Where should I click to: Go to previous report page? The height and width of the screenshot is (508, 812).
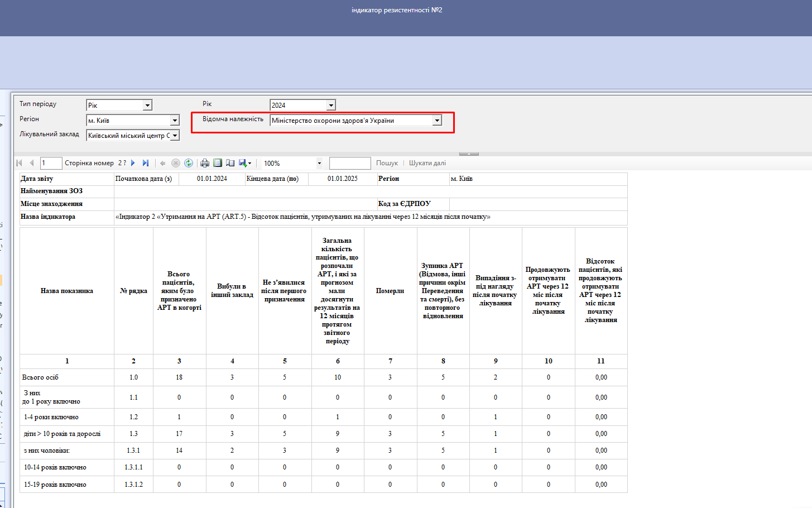(32, 163)
